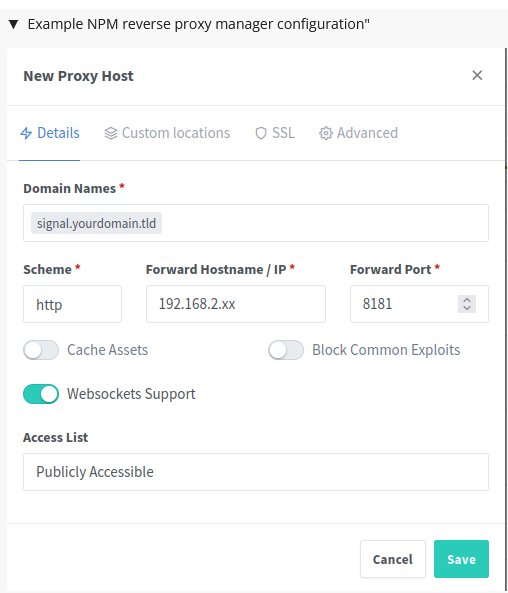Click the lightning bolt Details icon
The width and height of the screenshot is (508, 593).
tap(26, 133)
